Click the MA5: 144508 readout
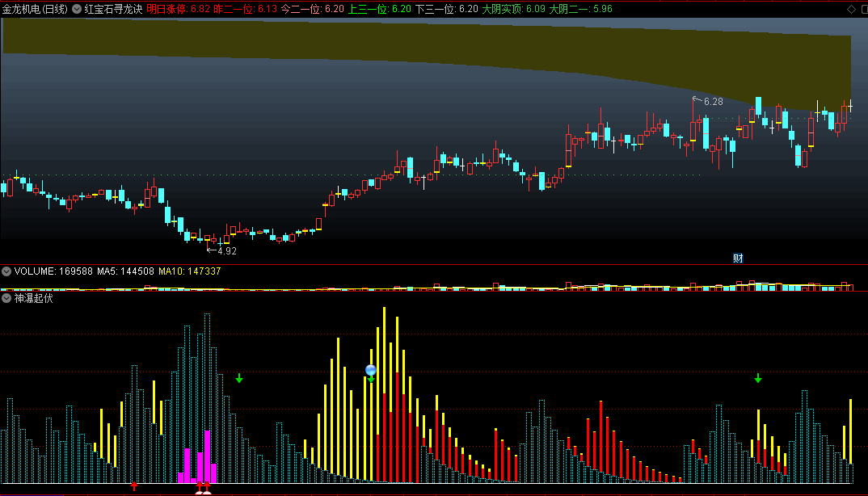 coord(125,271)
